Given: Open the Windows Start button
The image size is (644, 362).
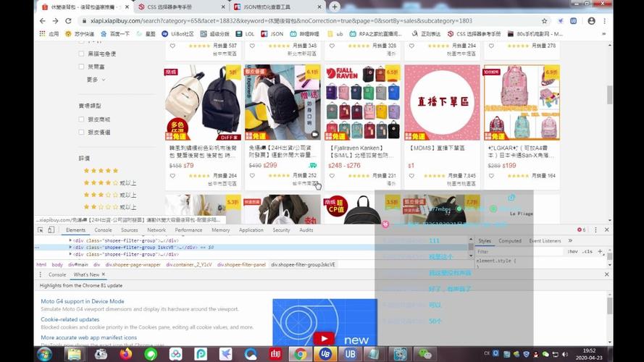Looking at the screenshot, I should coord(44,354).
